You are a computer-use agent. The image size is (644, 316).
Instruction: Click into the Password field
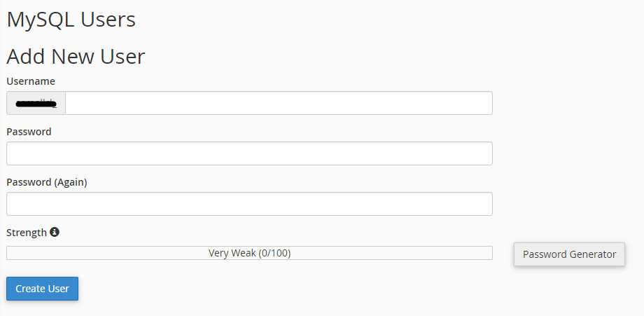(249, 153)
